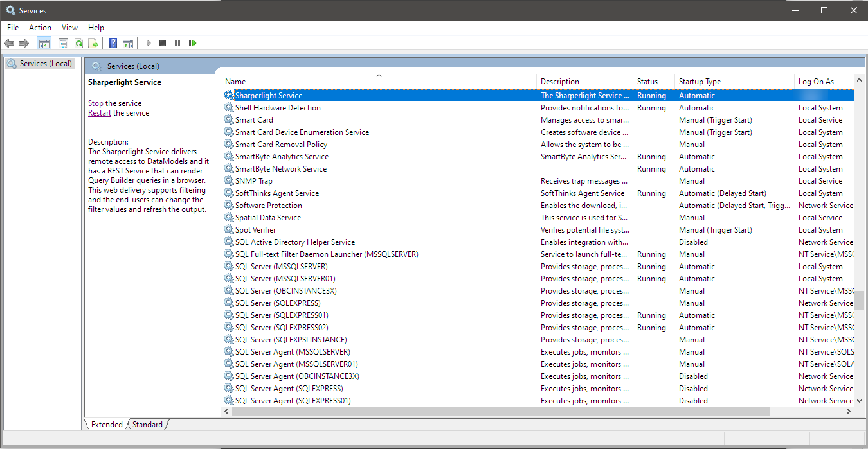
Task: Sort by the Startup Type column header
Action: (734, 81)
